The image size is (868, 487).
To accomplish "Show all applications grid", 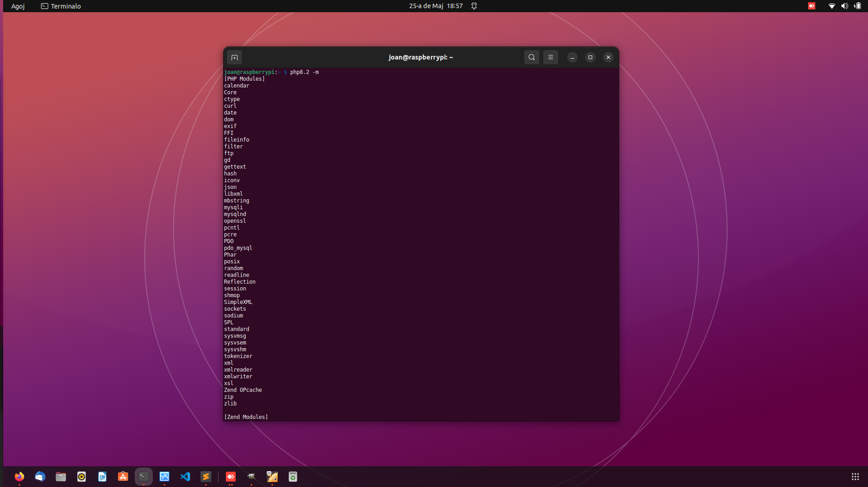I will click(855, 477).
